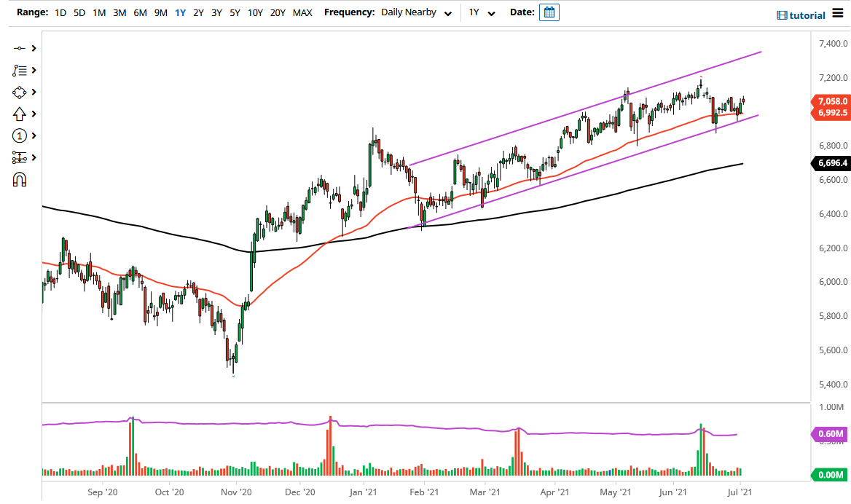
Task: Switch to the 5D range
Action: [79, 12]
